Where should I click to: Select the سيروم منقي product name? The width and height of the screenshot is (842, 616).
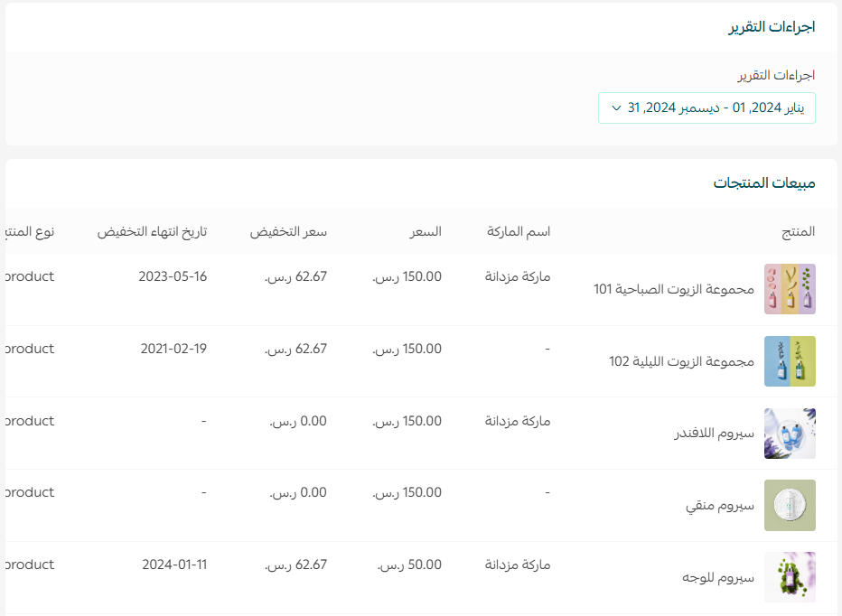coord(720,505)
